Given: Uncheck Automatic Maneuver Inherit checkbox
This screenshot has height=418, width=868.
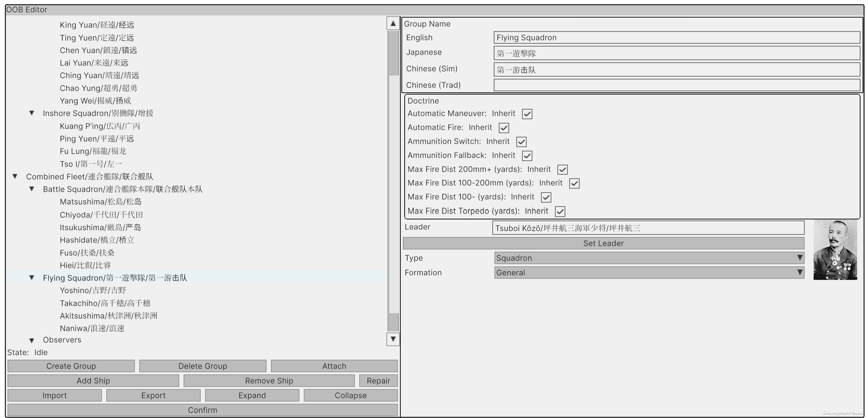Looking at the screenshot, I should [527, 114].
